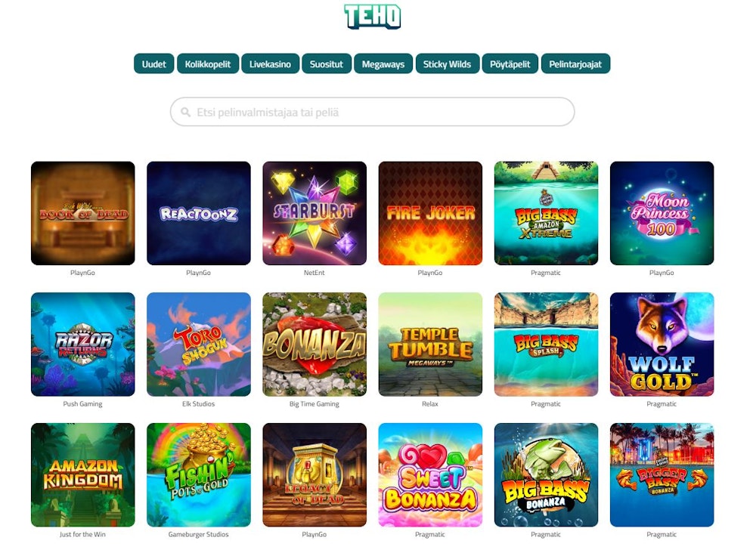This screenshot has height=547, width=756.
Task: Open Big Bass Amazon Xtreme game
Action: (x=546, y=213)
